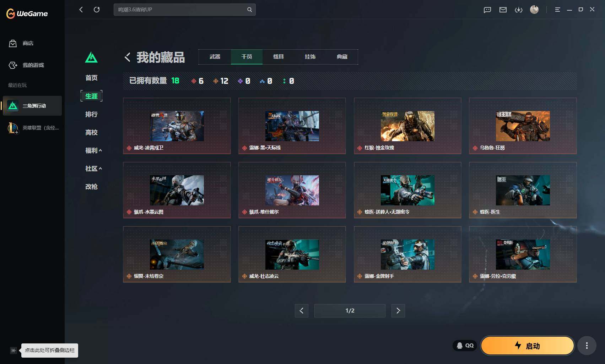Click the search magnifier icon
This screenshot has width=605, height=364.
point(249,10)
